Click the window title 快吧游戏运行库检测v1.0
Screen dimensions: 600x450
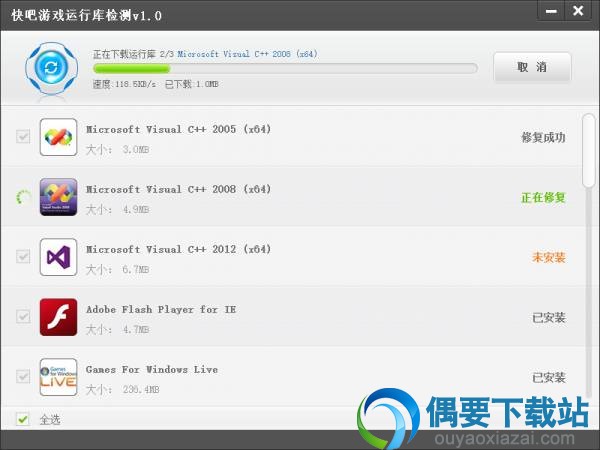pos(86,15)
